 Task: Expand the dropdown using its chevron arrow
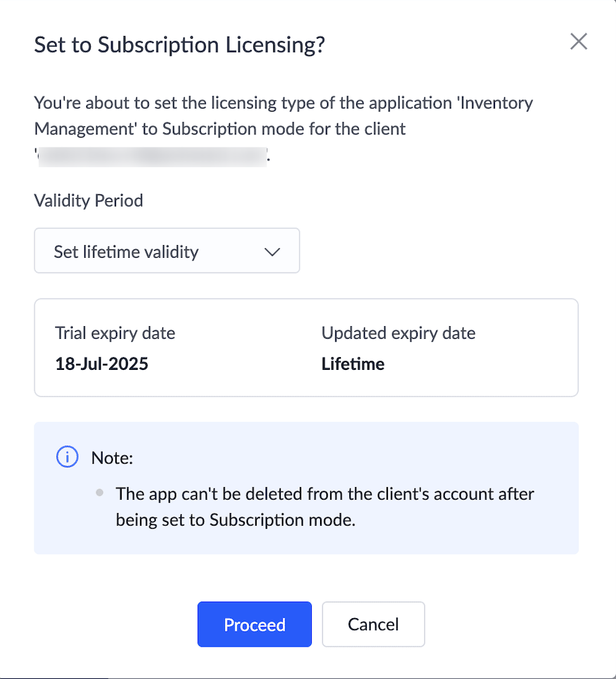272,251
